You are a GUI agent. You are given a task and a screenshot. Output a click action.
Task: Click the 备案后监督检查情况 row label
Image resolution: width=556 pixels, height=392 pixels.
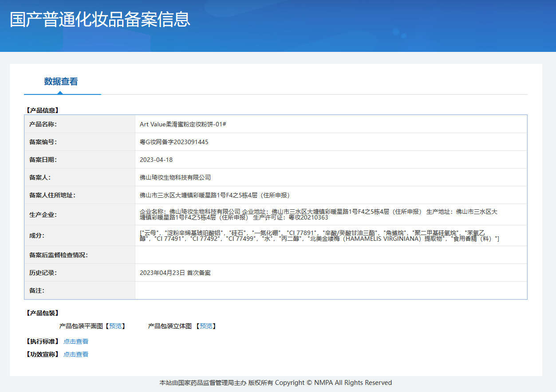pyautogui.click(x=59, y=255)
